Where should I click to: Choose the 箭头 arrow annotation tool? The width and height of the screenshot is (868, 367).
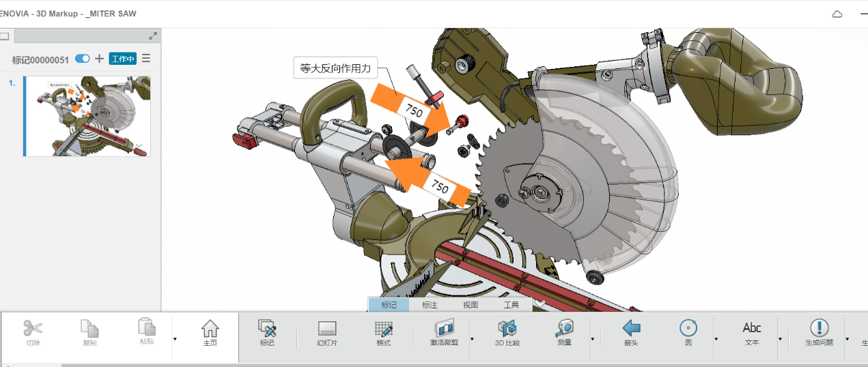click(631, 328)
